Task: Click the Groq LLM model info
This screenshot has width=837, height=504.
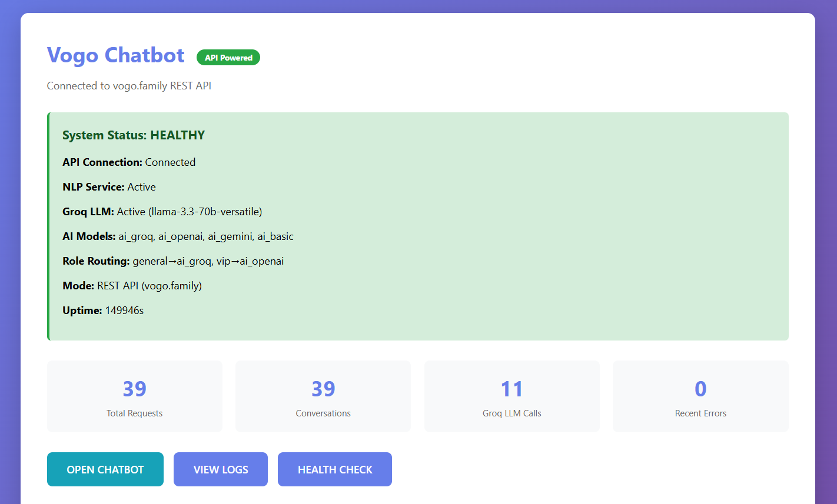Action: click(x=162, y=211)
